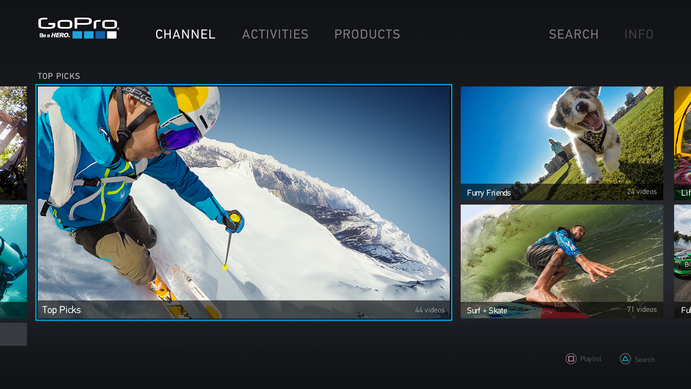Click the GoPro logo

78,28
